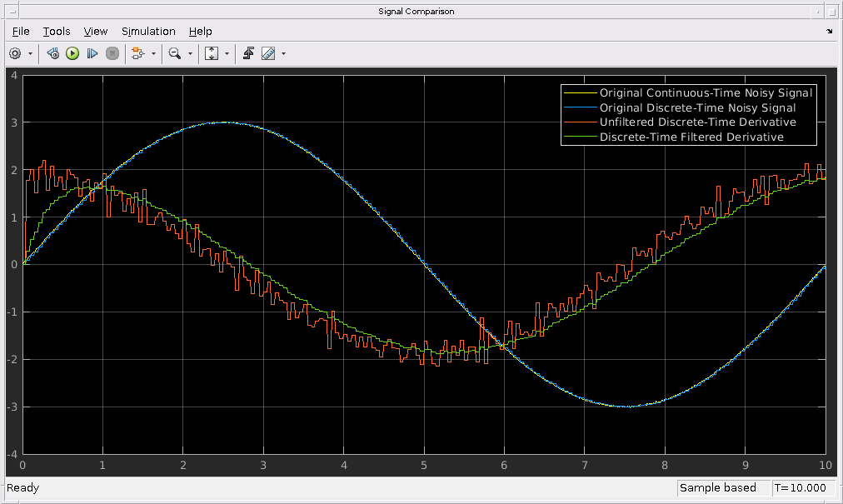Toggle Unfiltered Discrete-Time Derivative legend entry
This screenshot has height=504, width=843.
(x=697, y=122)
